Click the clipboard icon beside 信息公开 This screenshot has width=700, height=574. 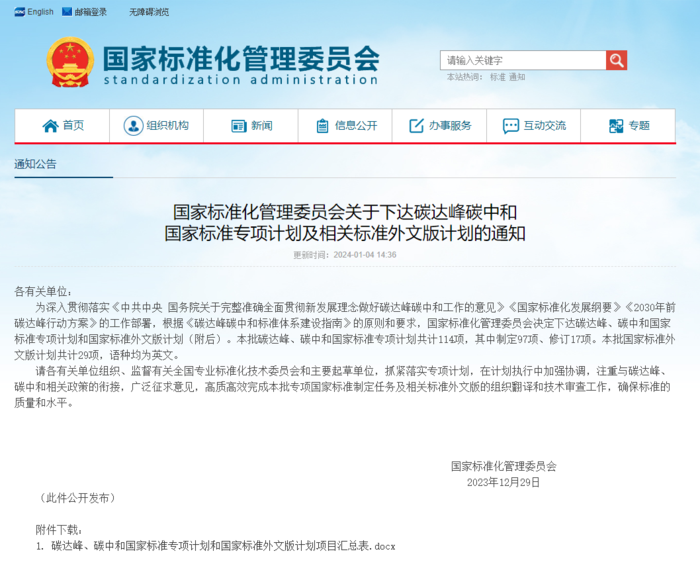point(322,126)
